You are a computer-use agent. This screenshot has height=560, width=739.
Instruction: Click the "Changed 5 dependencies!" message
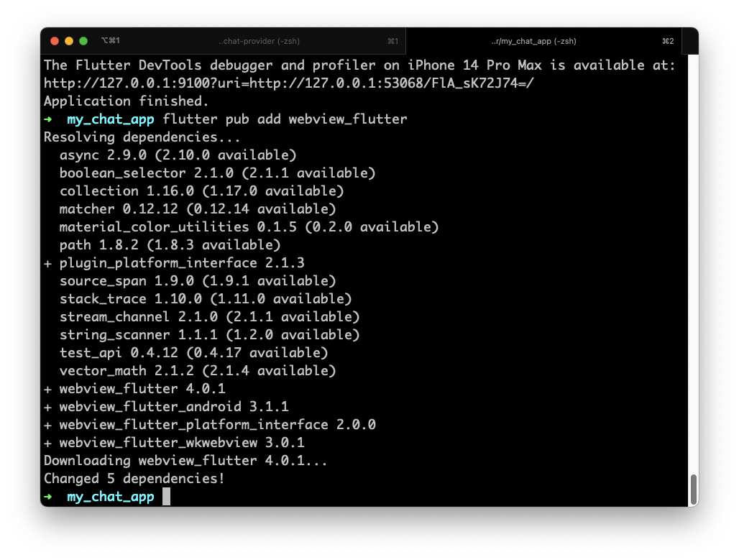click(x=134, y=478)
